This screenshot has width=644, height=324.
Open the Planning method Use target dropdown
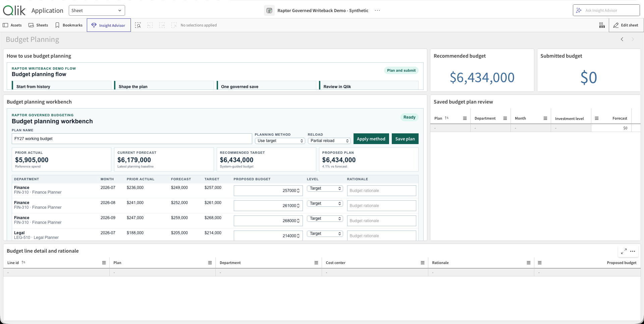[x=280, y=141]
